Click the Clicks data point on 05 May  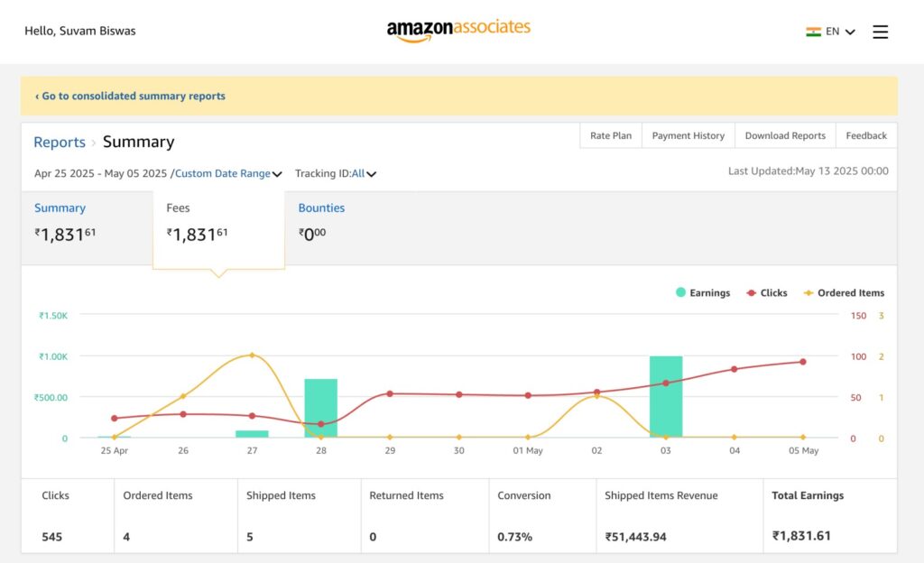point(802,362)
